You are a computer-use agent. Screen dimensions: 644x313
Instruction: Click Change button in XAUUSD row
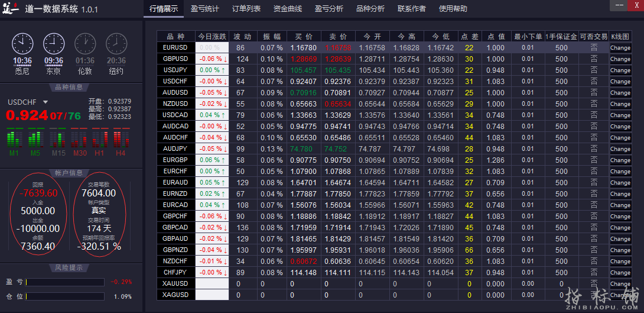click(620, 284)
